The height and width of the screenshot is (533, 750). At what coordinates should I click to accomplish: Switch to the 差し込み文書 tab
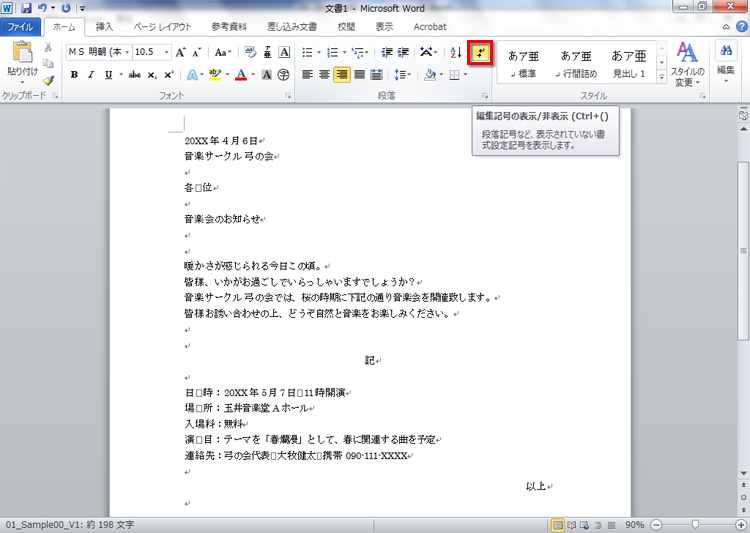[292, 27]
